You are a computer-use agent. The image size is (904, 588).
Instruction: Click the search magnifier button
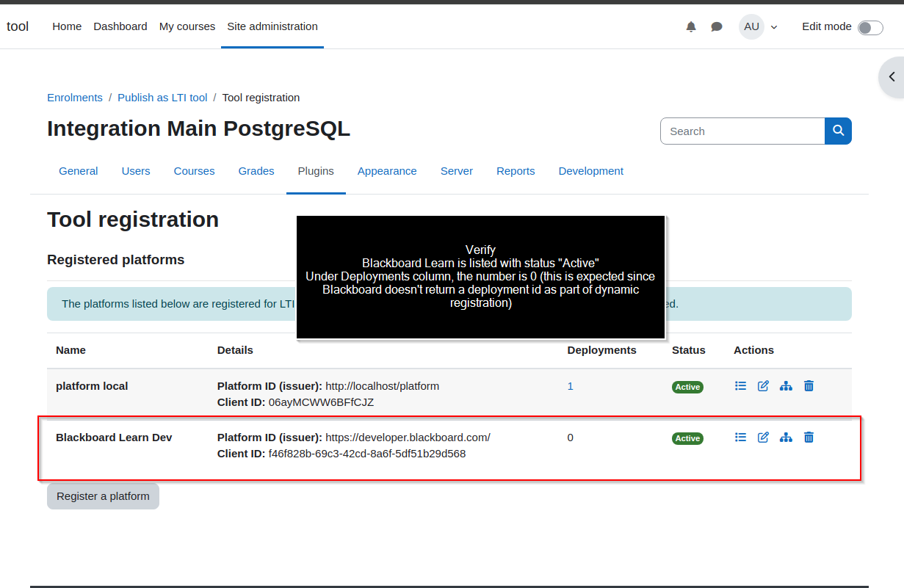tap(838, 131)
